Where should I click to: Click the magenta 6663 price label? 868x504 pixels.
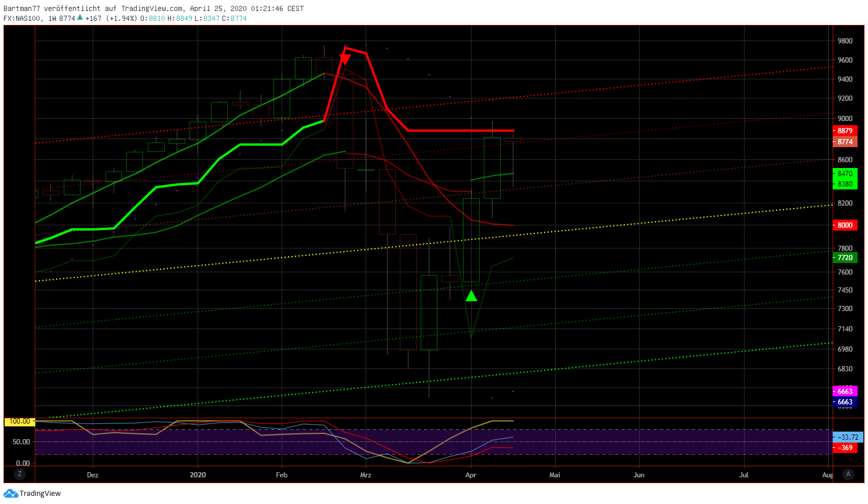click(x=845, y=392)
